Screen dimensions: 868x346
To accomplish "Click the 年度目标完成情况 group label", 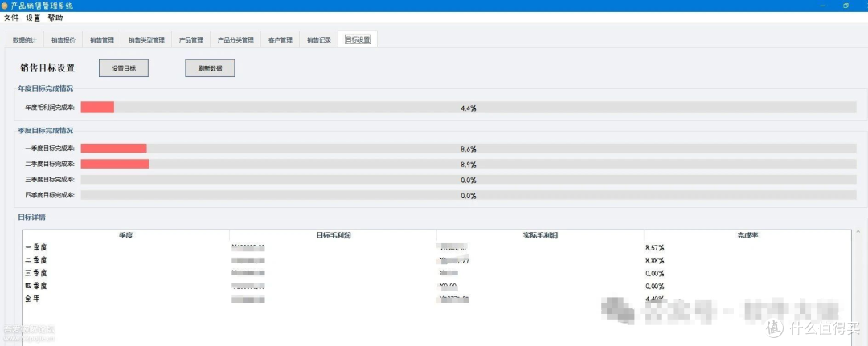I will click(45, 88).
